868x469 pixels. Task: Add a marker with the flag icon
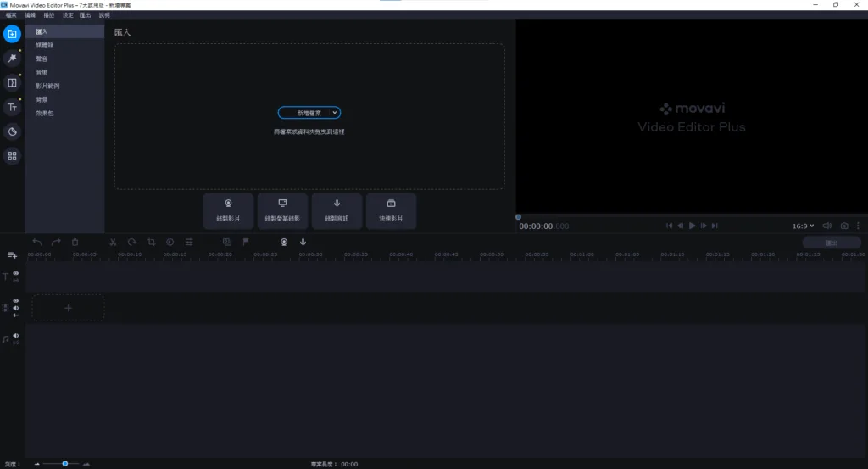(246, 242)
